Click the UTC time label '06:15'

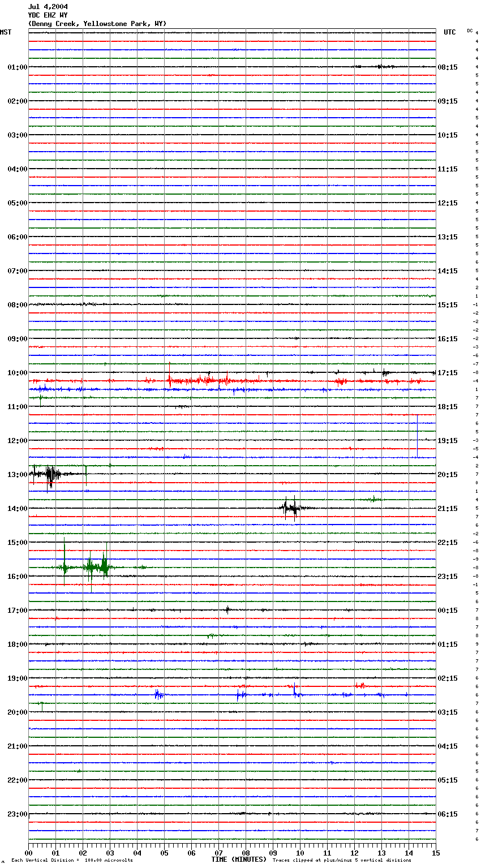448,814
